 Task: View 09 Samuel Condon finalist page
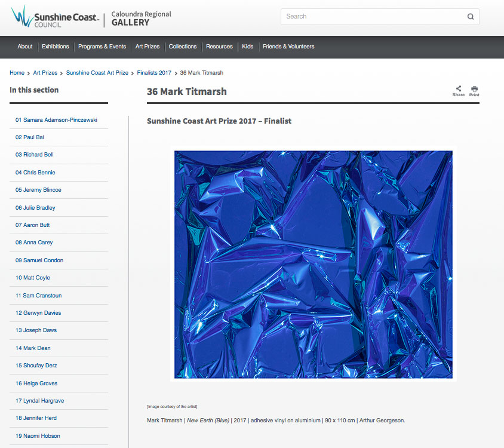pos(39,260)
